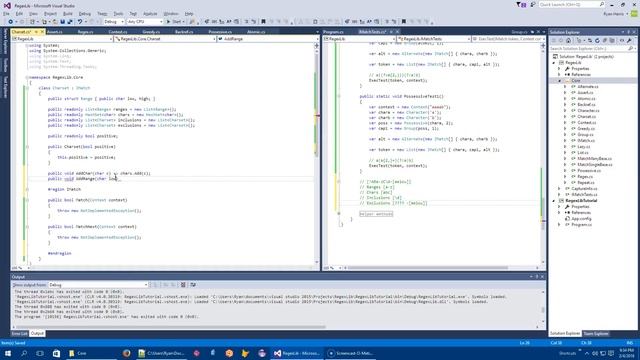Click the taskbar search magnifier icon
The width and height of the screenshot is (640, 360).
pyautogui.click(x=24, y=353)
